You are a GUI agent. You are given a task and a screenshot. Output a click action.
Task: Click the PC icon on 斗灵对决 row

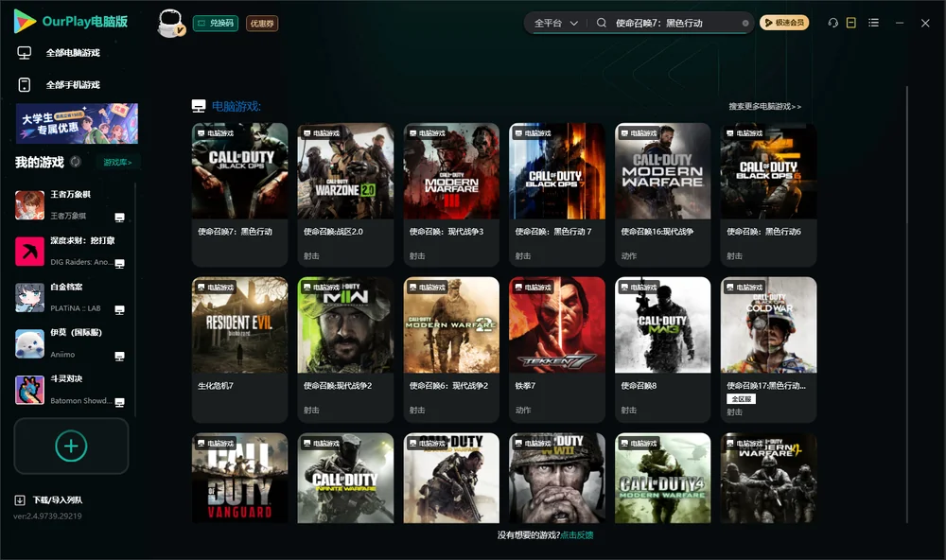coord(119,403)
